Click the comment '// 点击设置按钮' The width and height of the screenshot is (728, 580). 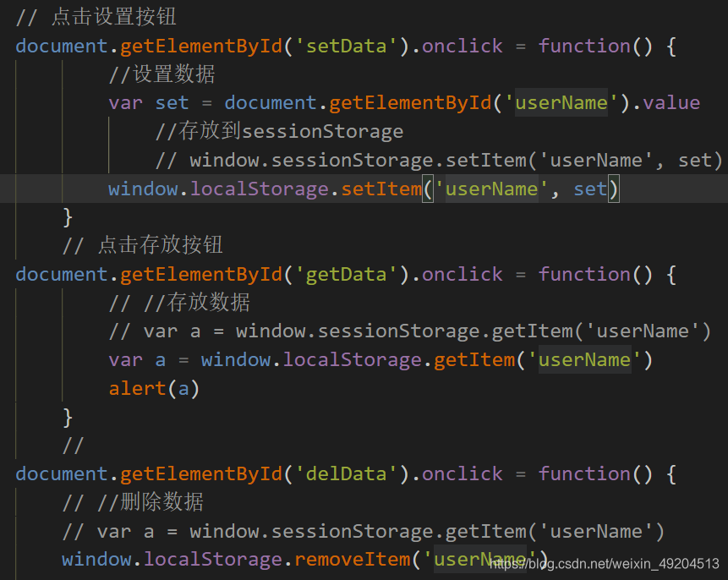[x=96, y=17]
